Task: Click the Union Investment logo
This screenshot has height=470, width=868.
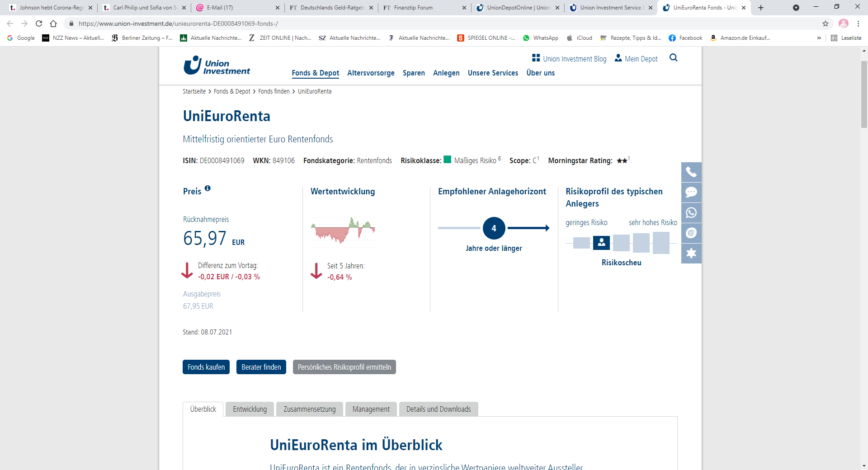Action: click(x=217, y=66)
